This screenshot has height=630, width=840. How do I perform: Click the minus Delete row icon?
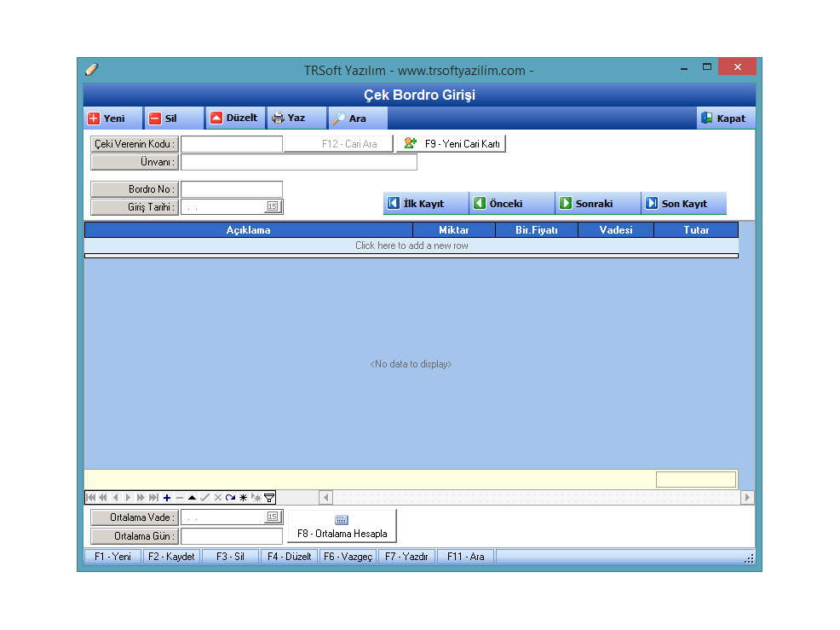[180, 498]
